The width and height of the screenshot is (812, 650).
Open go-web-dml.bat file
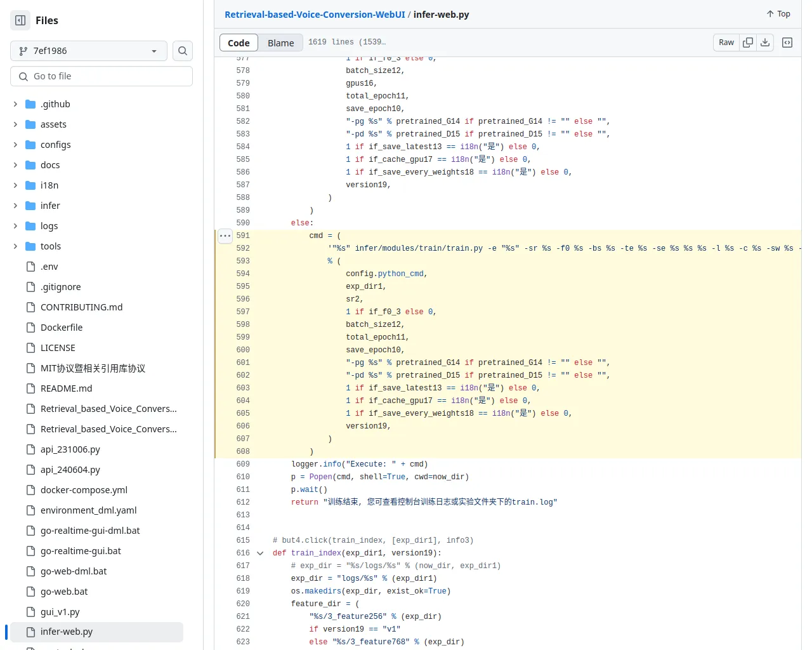(x=74, y=571)
